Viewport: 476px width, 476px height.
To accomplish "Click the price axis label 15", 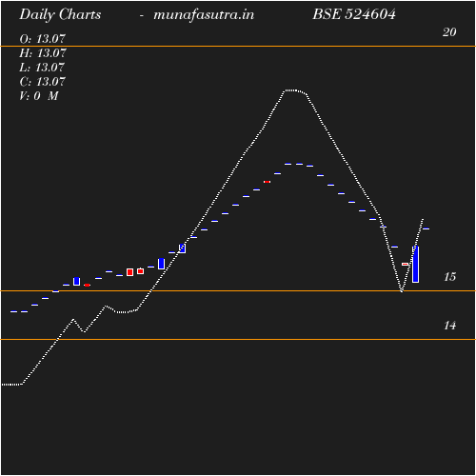I will [449, 277].
